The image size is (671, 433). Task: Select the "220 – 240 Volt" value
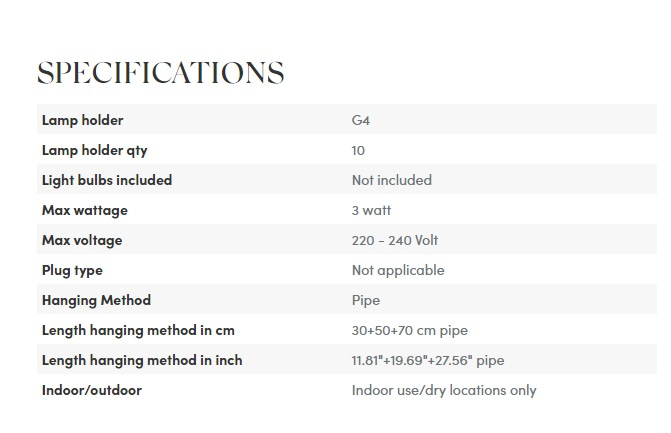(x=394, y=240)
